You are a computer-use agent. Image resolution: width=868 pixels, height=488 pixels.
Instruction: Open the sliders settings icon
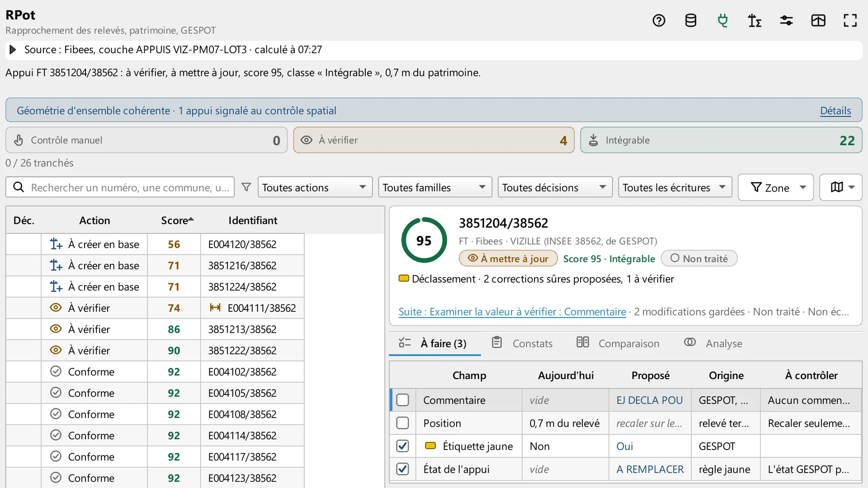click(x=787, y=20)
